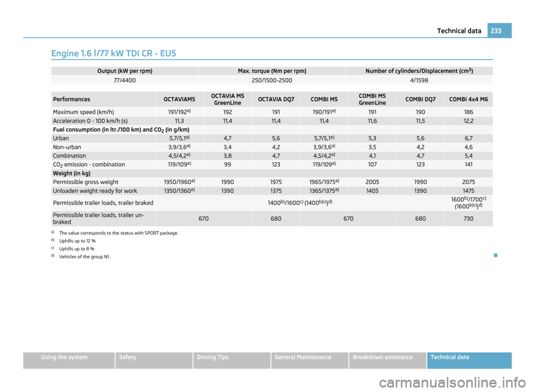Click CO2 emission value 99
The image size is (535, 392).
click(227, 164)
